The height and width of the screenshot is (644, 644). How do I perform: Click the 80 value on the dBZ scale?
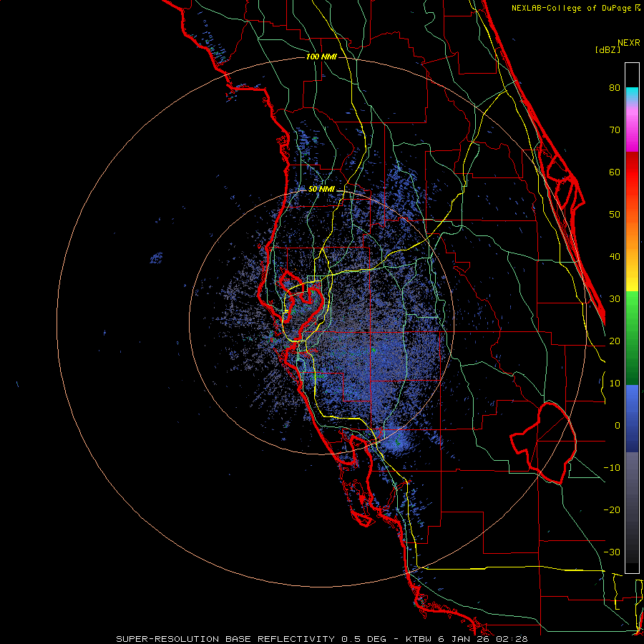click(615, 88)
